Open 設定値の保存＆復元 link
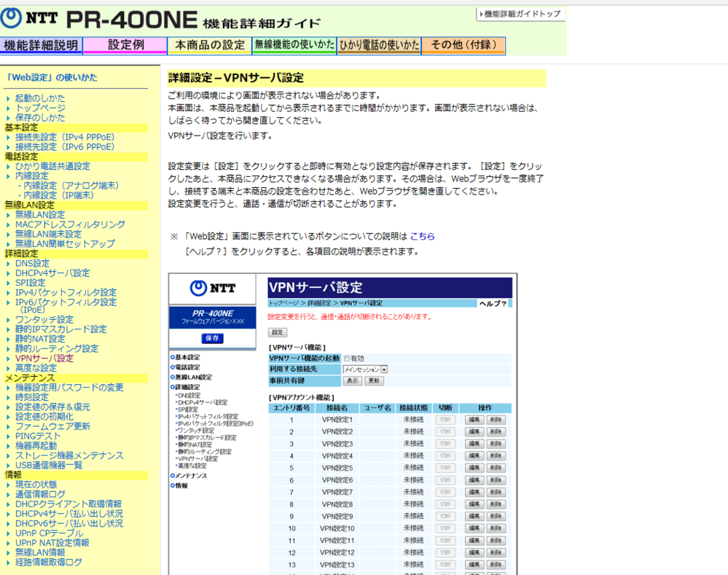The width and height of the screenshot is (728, 575). [52, 407]
